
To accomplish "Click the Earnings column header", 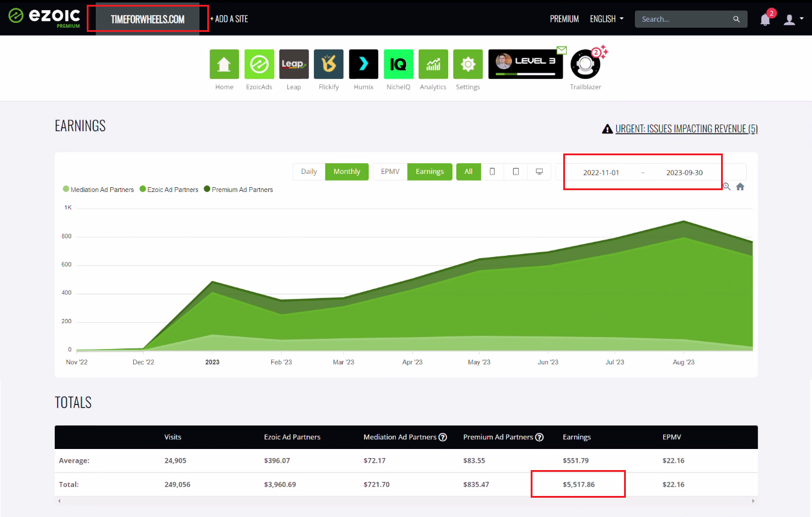I will point(577,437).
